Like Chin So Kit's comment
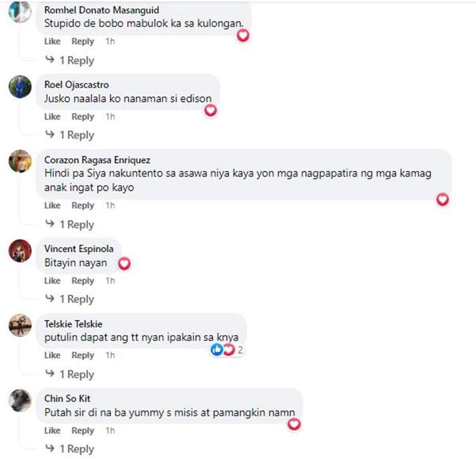This screenshot has height=459, width=476. point(52,430)
